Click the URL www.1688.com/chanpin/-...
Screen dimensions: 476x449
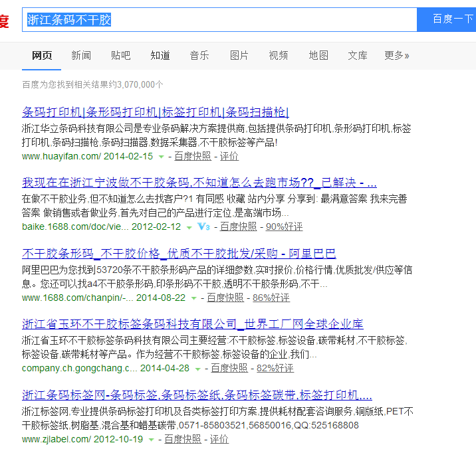coord(77,298)
